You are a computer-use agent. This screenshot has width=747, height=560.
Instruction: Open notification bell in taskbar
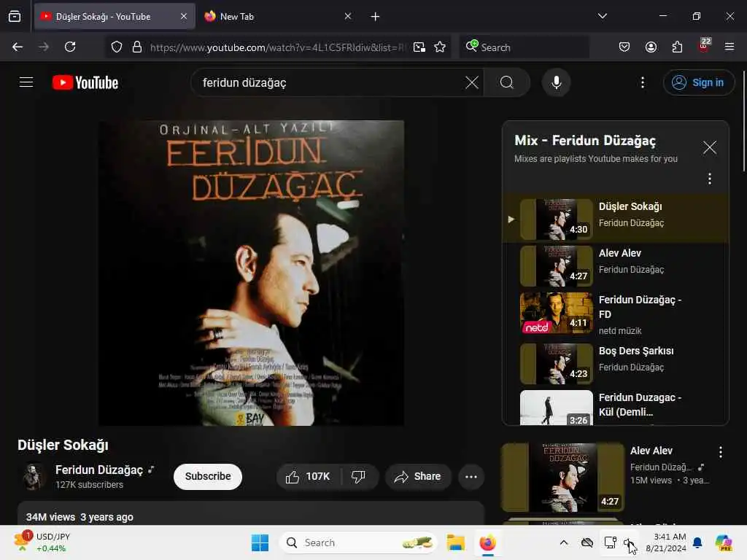697,542
